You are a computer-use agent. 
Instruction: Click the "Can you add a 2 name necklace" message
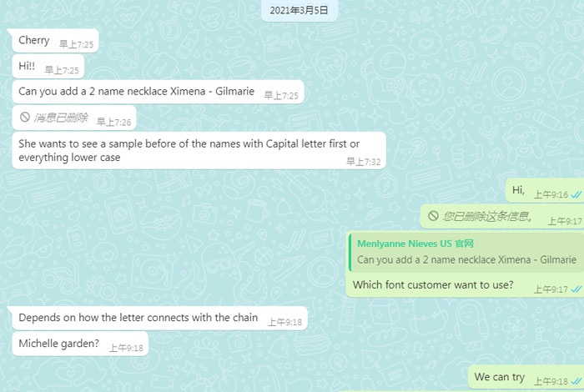pyautogui.click(x=158, y=92)
